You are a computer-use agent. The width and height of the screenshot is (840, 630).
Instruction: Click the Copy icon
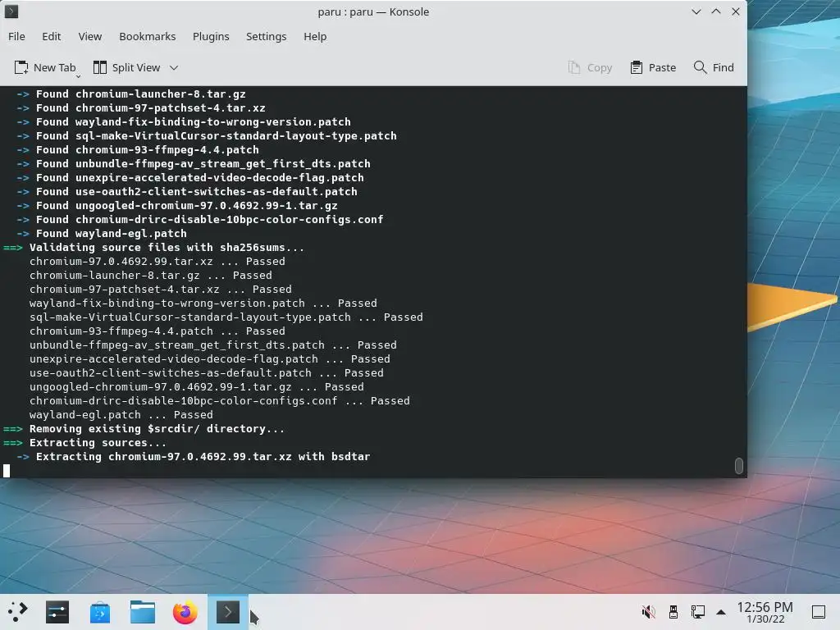pyautogui.click(x=573, y=67)
